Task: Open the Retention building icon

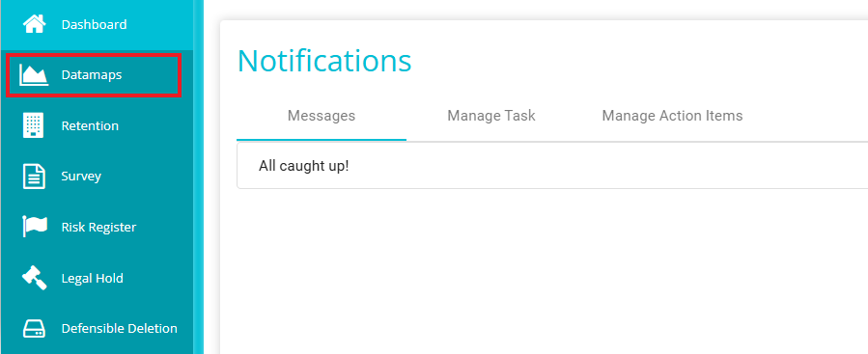Action: point(34,125)
